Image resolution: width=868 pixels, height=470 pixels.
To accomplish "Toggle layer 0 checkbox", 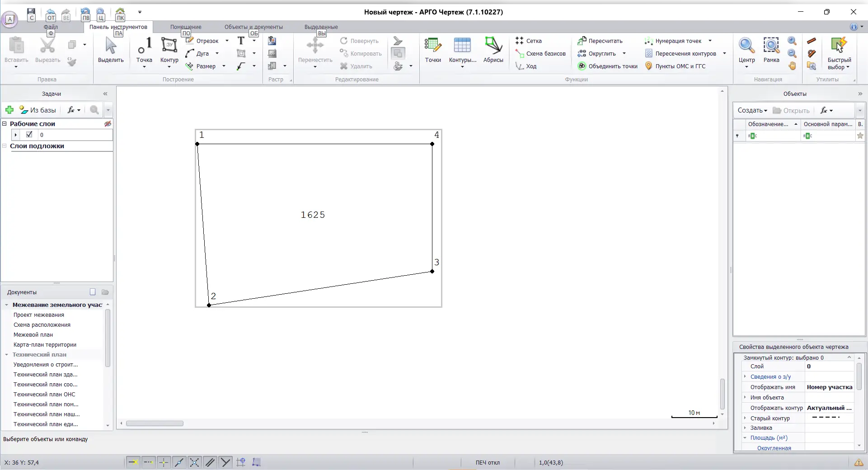I will coord(29,134).
